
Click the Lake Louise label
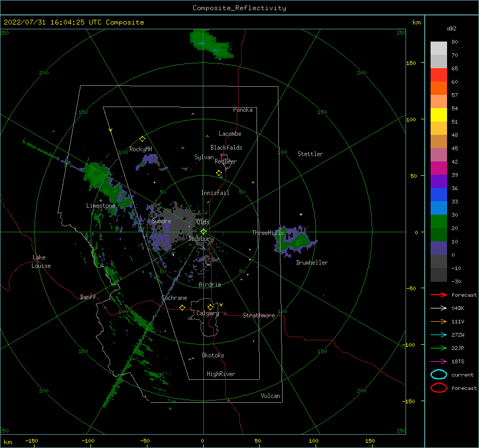41,262
